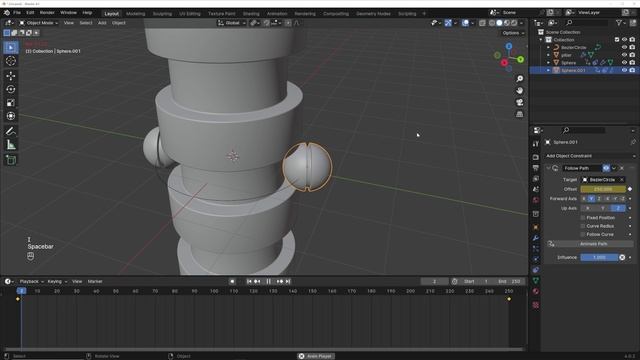Select the Scale tool
The height and width of the screenshot is (360, 640).
coord(11,103)
